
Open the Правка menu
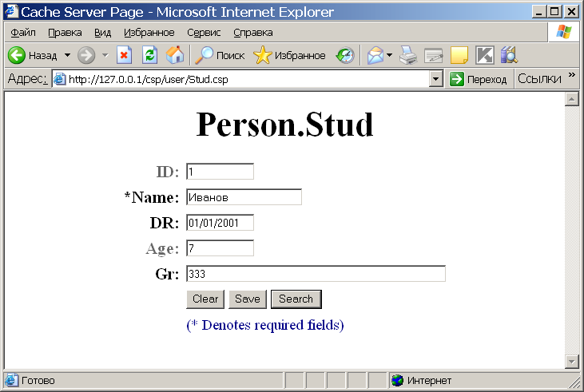[x=65, y=33]
